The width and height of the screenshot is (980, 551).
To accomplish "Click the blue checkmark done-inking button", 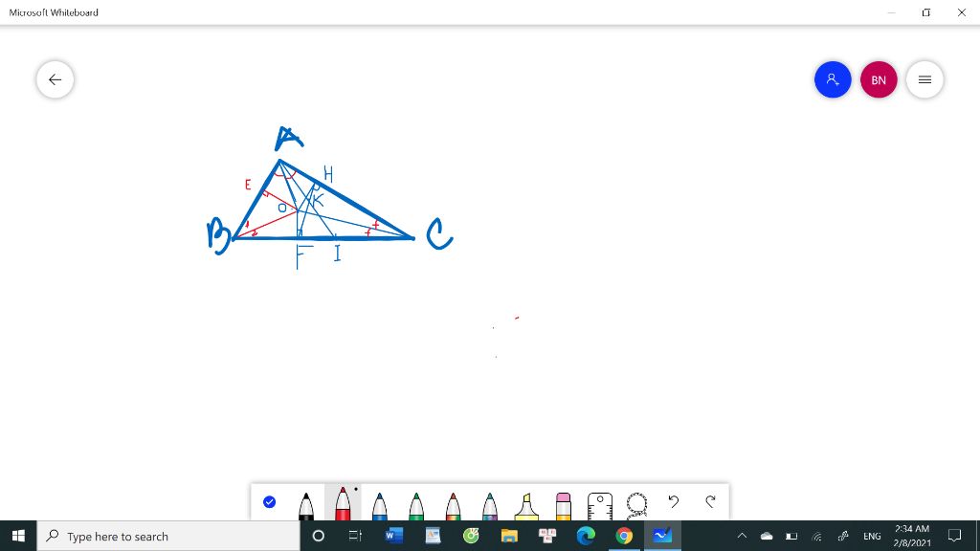I will [x=269, y=501].
